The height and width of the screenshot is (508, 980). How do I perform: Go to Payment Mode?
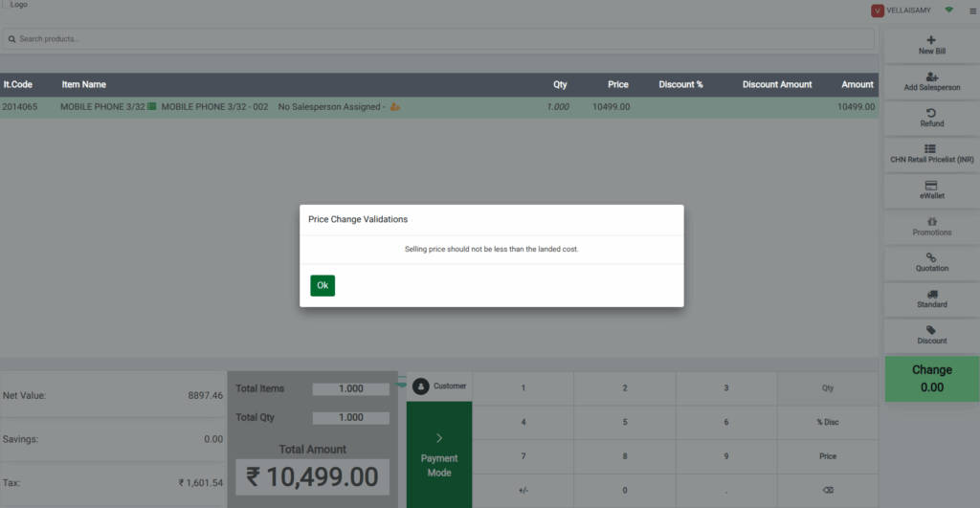[x=439, y=454]
